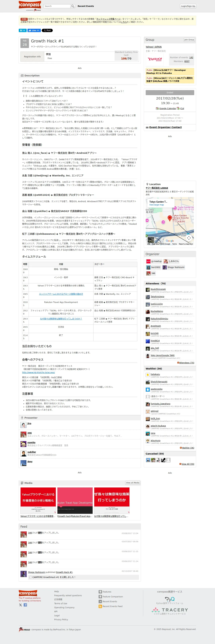
Task: Click the iCal calendar link
Action: point(180,109)
